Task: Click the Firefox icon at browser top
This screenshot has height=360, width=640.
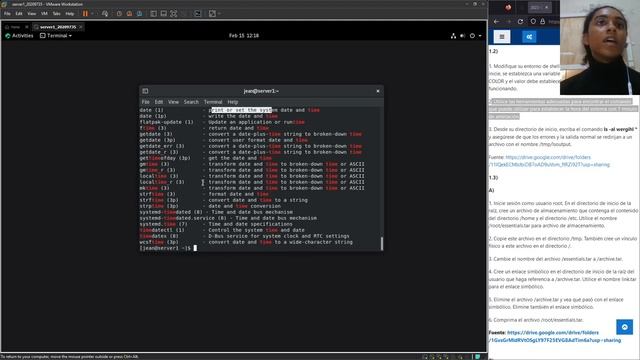Action: [x=508, y=7]
